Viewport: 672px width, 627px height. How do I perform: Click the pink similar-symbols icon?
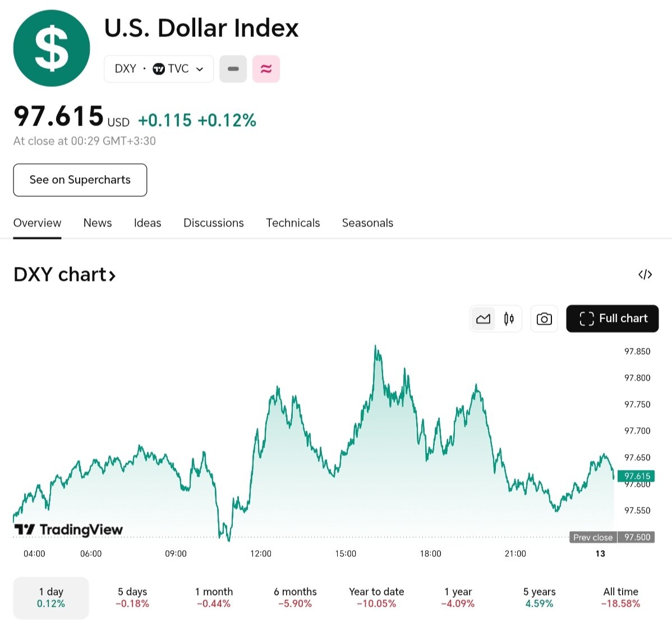coord(266,68)
